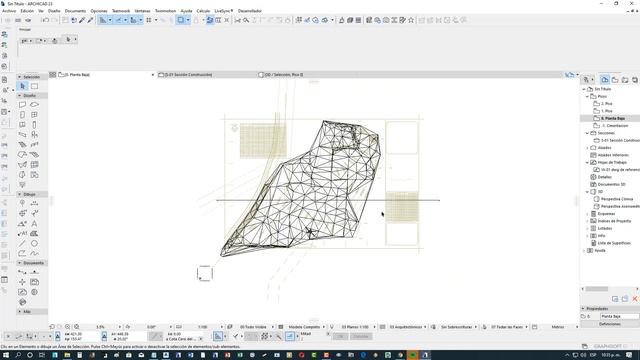Collapse the Documento toolbox section

[19, 263]
